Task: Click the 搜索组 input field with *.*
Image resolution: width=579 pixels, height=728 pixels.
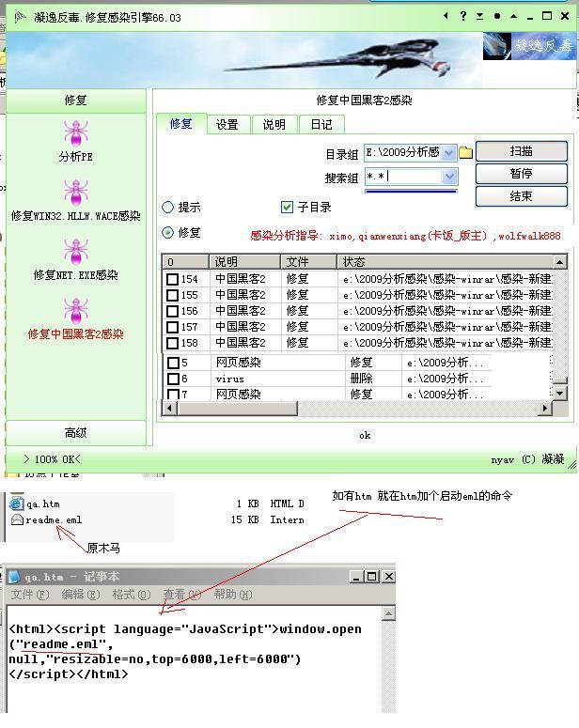Action: click(x=403, y=177)
